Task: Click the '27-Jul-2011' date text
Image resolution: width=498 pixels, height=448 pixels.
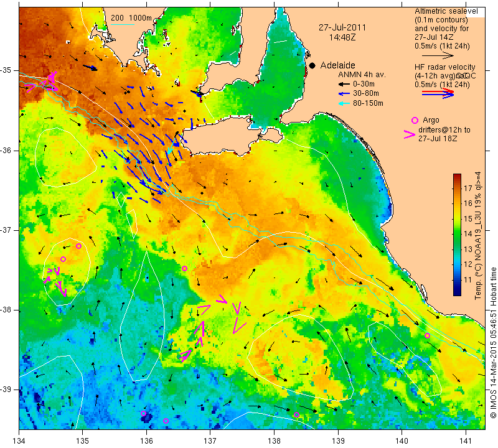Action: point(342,27)
